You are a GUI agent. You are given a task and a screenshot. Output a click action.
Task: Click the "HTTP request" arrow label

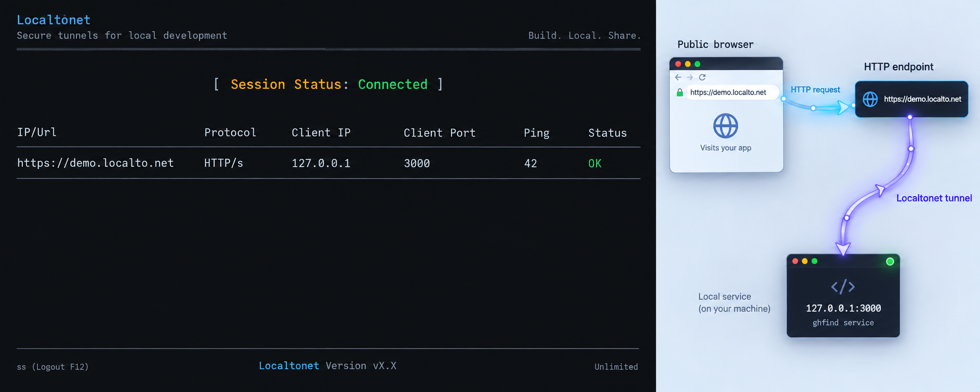815,89
